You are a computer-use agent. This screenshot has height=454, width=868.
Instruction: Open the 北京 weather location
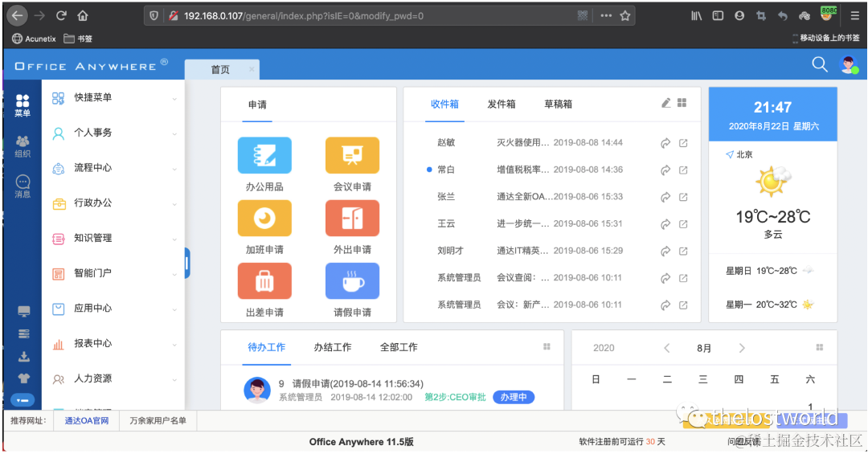[739, 154]
